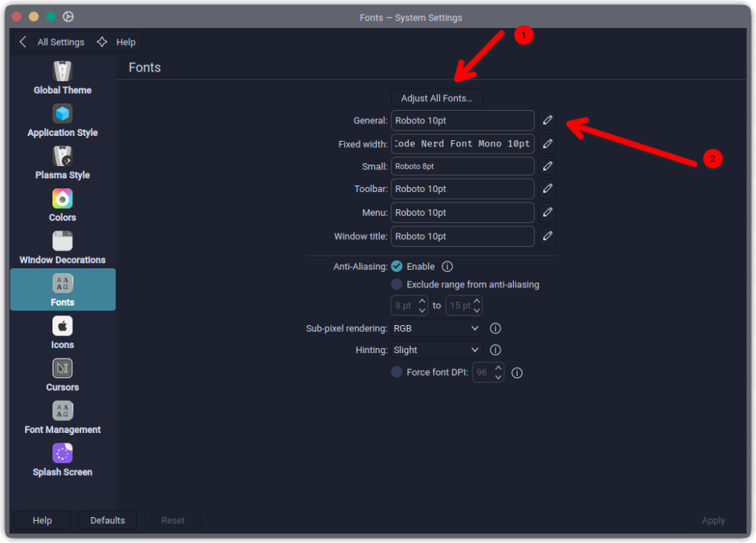The image size is (756, 543).
Task: Click pencil icon to edit Toolbar font
Action: point(548,188)
